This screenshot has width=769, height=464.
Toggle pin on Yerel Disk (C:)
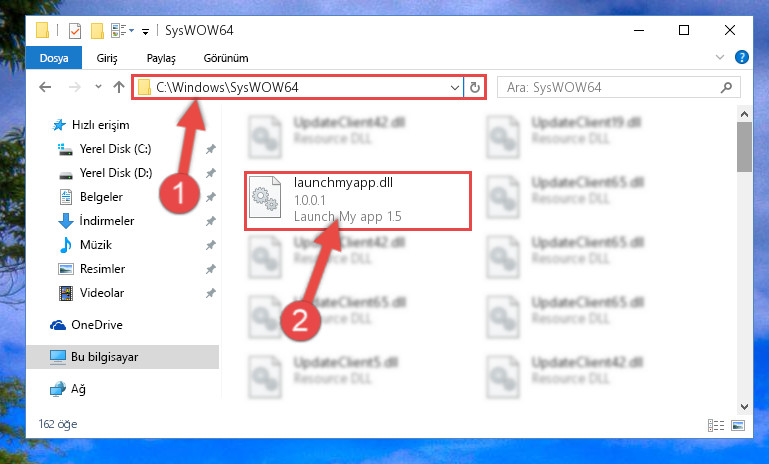(x=210, y=149)
